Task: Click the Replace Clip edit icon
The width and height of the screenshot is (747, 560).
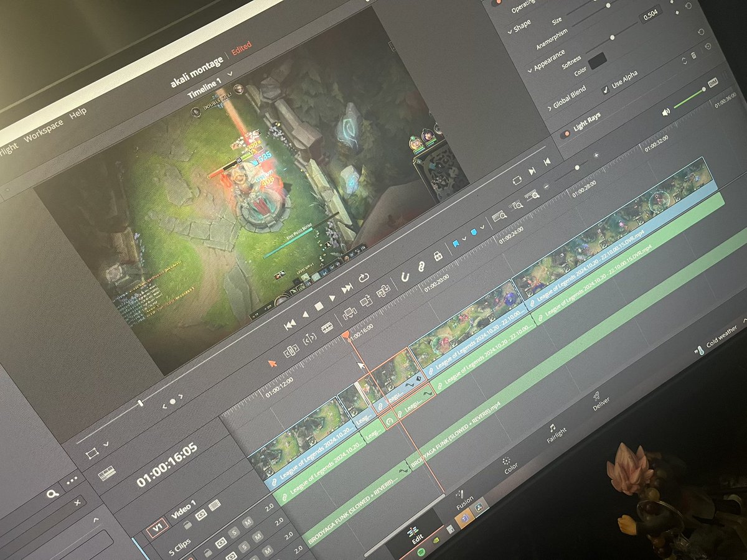Action: 382,291
